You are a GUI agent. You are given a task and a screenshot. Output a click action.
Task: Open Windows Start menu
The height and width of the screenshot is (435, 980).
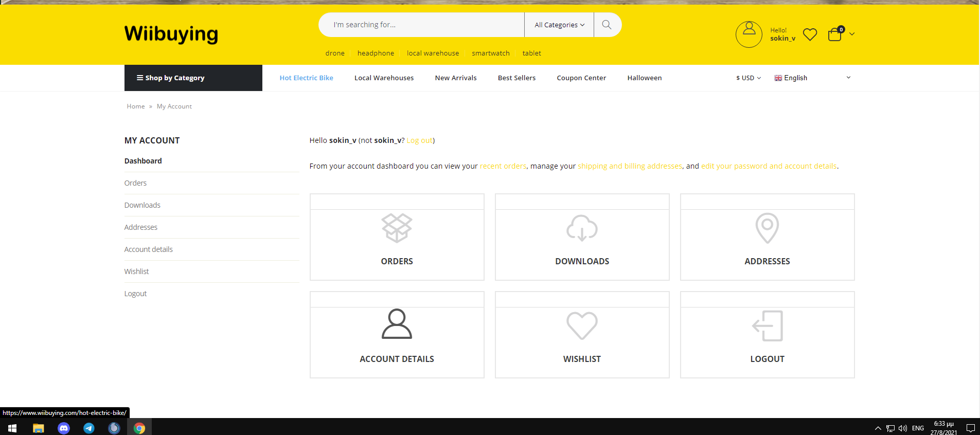[x=12, y=428]
